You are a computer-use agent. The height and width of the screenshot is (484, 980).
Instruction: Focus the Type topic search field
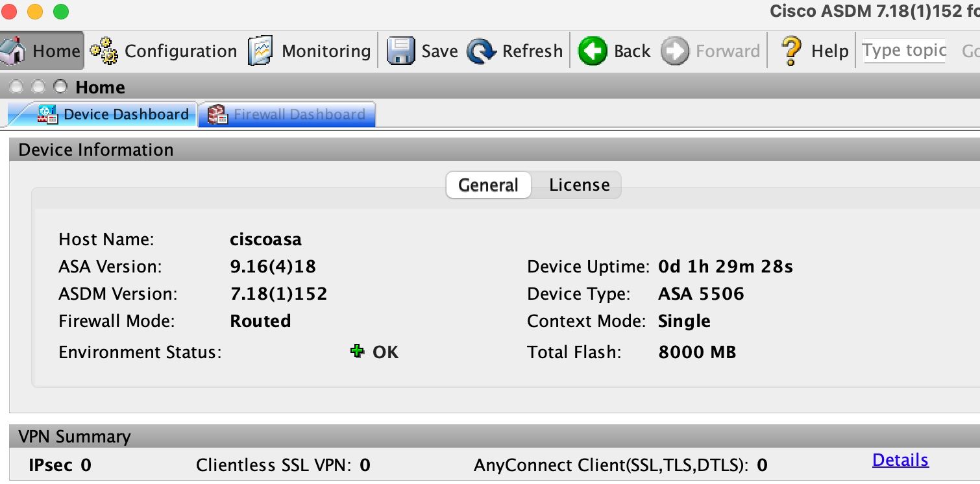(x=904, y=51)
